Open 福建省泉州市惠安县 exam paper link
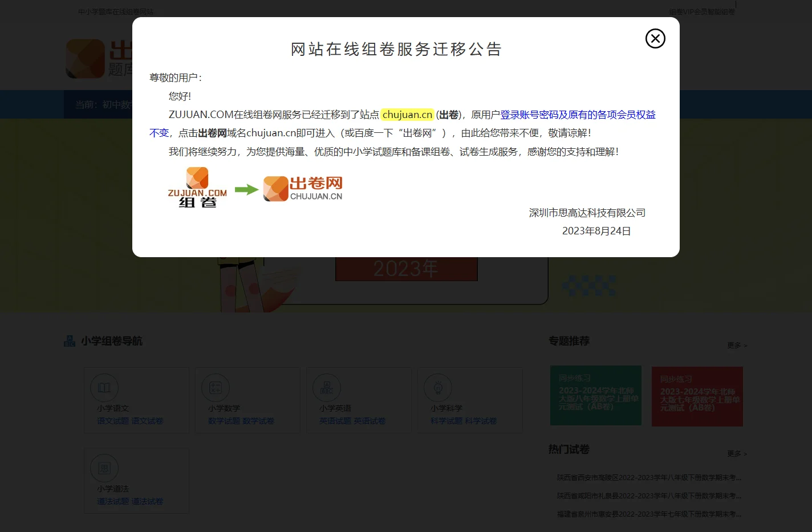The width and height of the screenshot is (812, 532). click(x=649, y=514)
